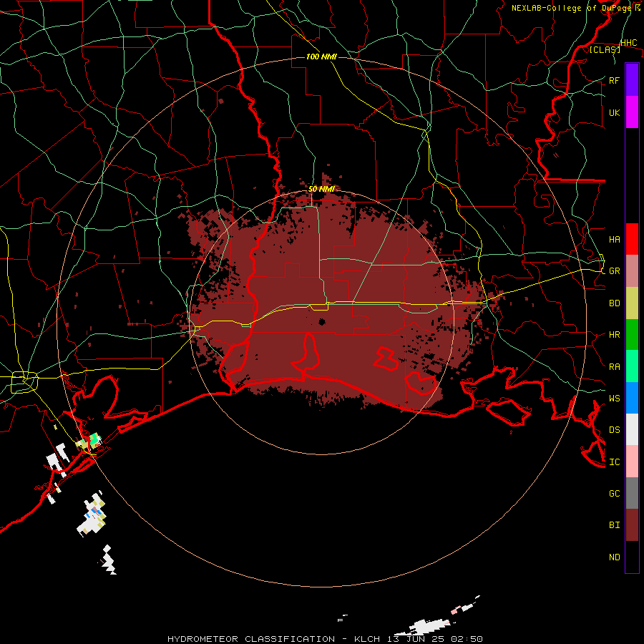Click the '50 NMI' range ring label
Screen dimensions: 644x644
coord(321,189)
